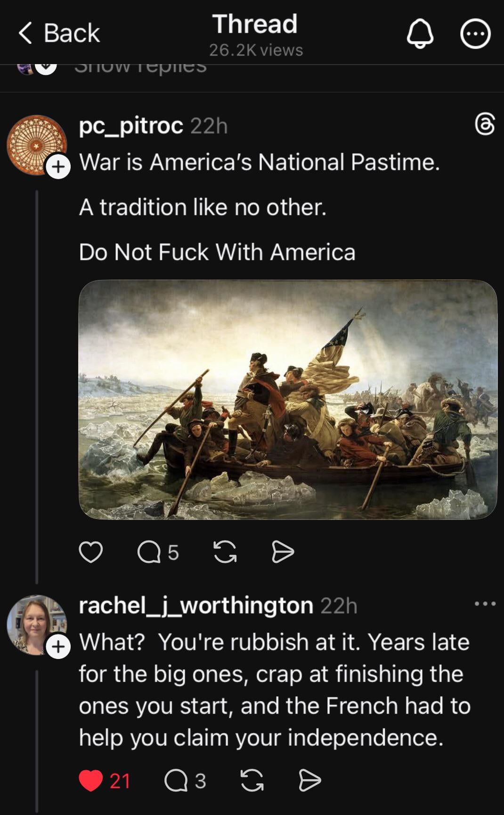The width and height of the screenshot is (504, 815).
Task: Like pc_pitroc's post
Action: 90,552
